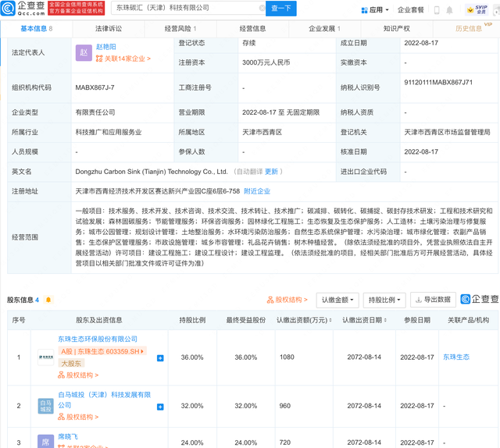Open 关联14家企业 link
The width and height of the screenshot is (500, 448).
(123, 59)
